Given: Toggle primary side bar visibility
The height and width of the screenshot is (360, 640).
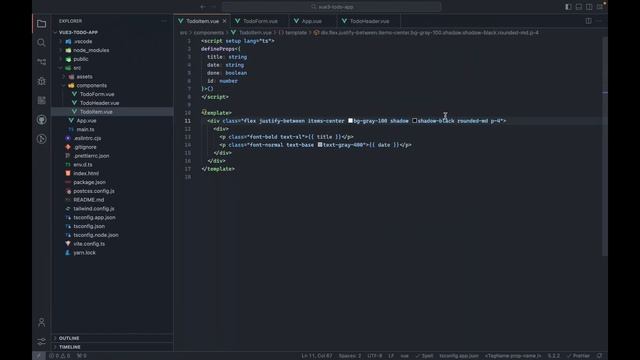Looking at the screenshot, I should click(568, 7).
